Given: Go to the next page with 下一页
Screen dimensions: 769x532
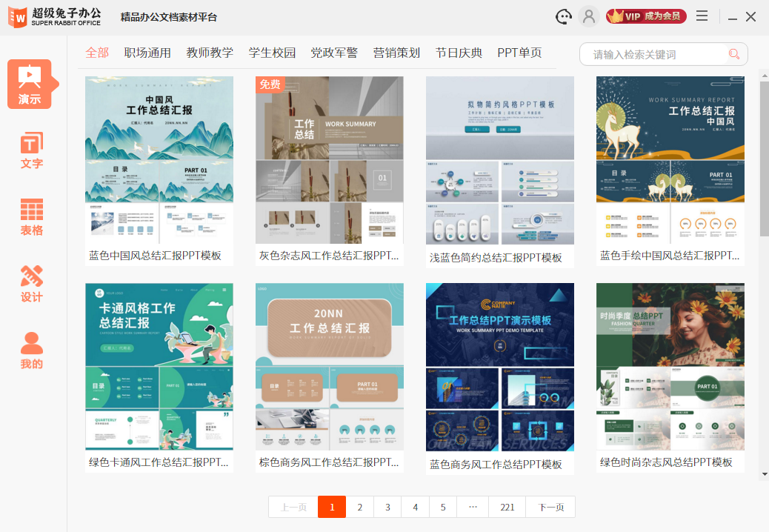Looking at the screenshot, I should tap(551, 507).
